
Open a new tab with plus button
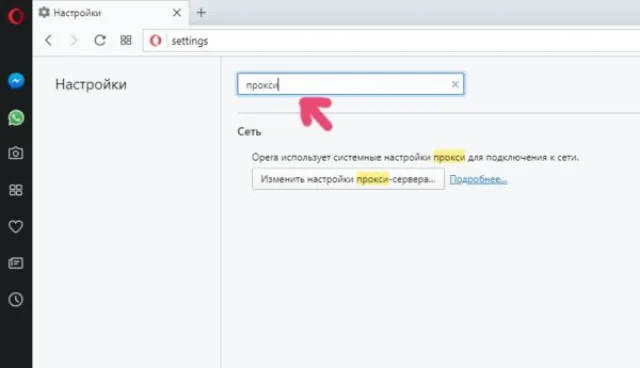coord(201,13)
